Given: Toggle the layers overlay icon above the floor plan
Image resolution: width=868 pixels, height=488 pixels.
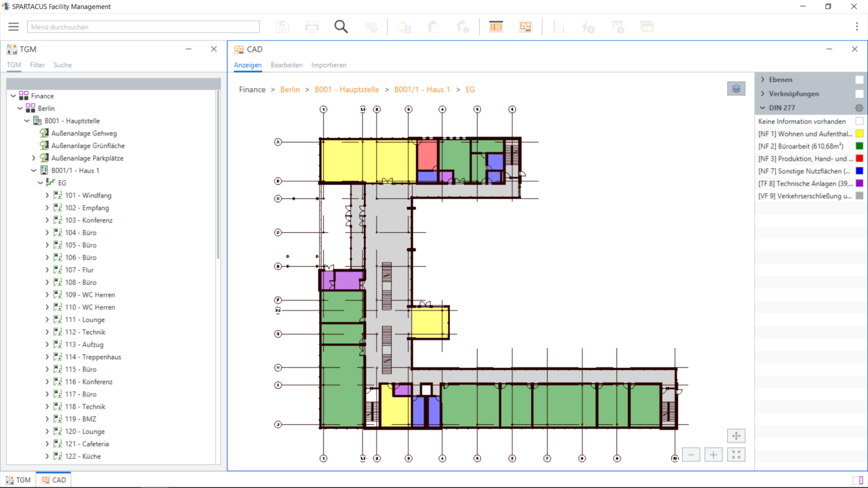Looking at the screenshot, I should 736,88.
